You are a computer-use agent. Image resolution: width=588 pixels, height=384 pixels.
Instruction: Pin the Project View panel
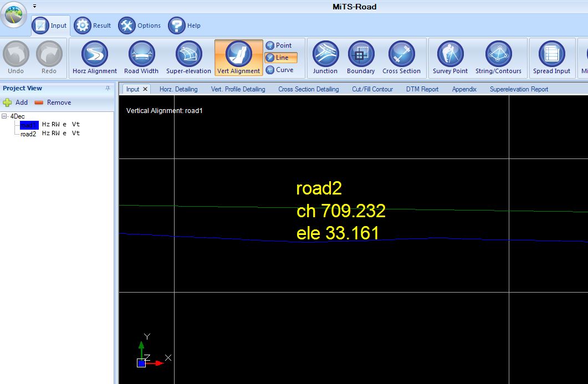(x=108, y=88)
